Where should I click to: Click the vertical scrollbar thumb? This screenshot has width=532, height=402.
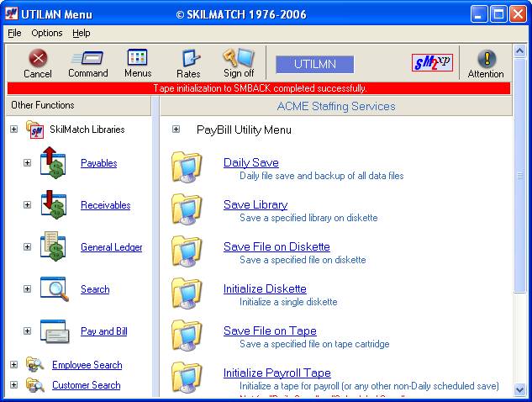pos(519,175)
